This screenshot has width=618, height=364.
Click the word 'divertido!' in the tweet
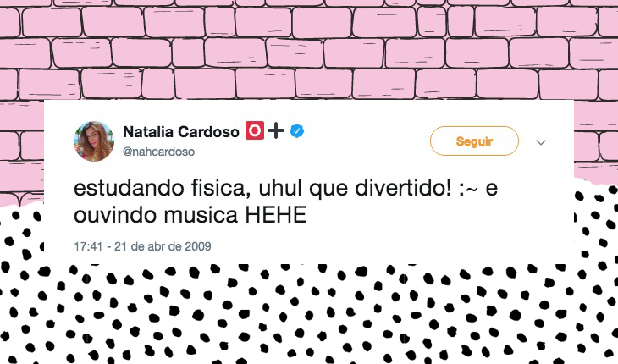403,188
